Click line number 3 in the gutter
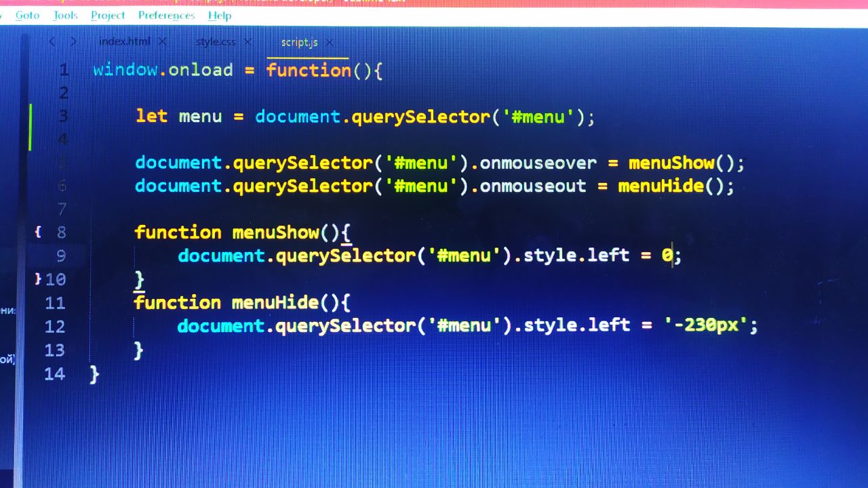The width and height of the screenshot is (868, 488). tap(64, 116)
